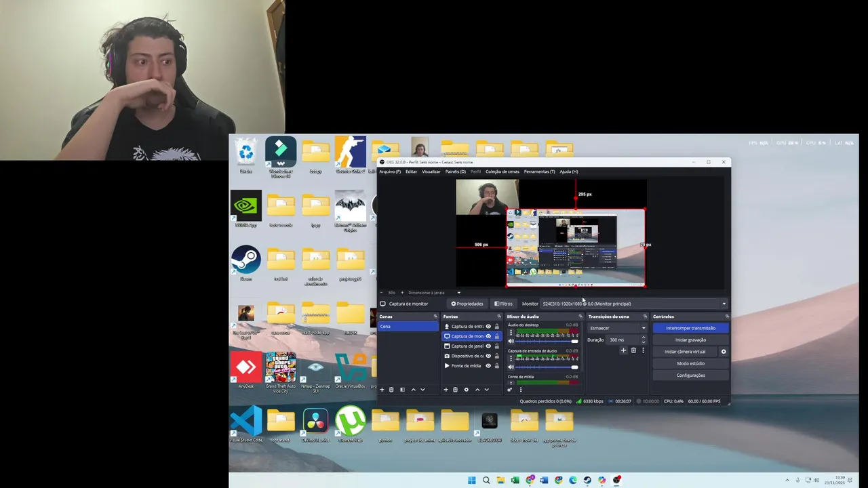Open the virtual camera settings gear

(x=724, y=352)
